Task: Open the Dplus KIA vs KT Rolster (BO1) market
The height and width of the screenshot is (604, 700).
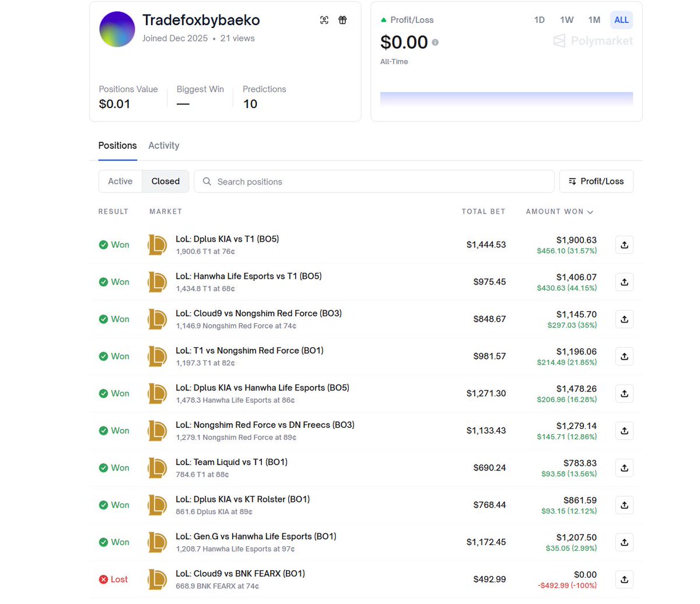Action: 243,499
